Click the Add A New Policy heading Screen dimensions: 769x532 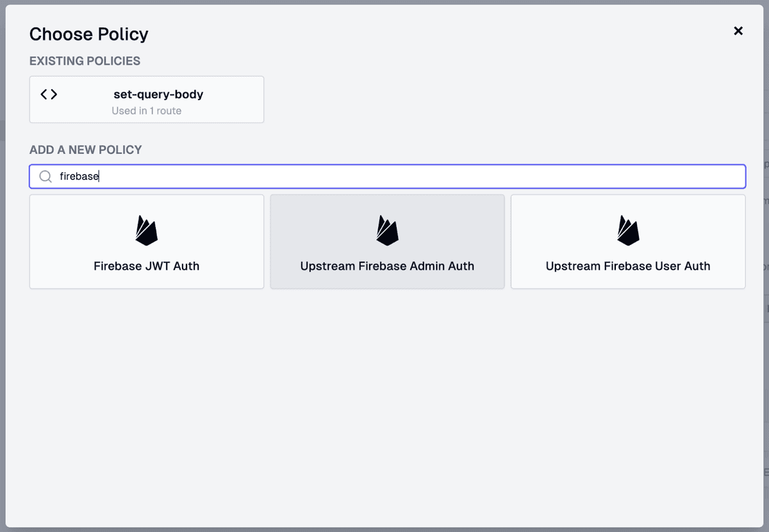point(85,149)
